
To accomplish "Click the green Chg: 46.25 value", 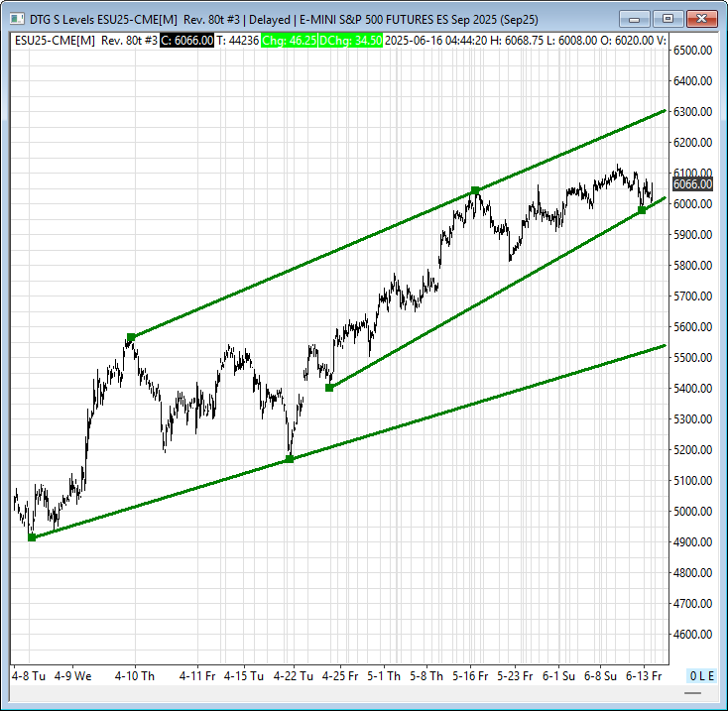I will [x=289, y=41].
